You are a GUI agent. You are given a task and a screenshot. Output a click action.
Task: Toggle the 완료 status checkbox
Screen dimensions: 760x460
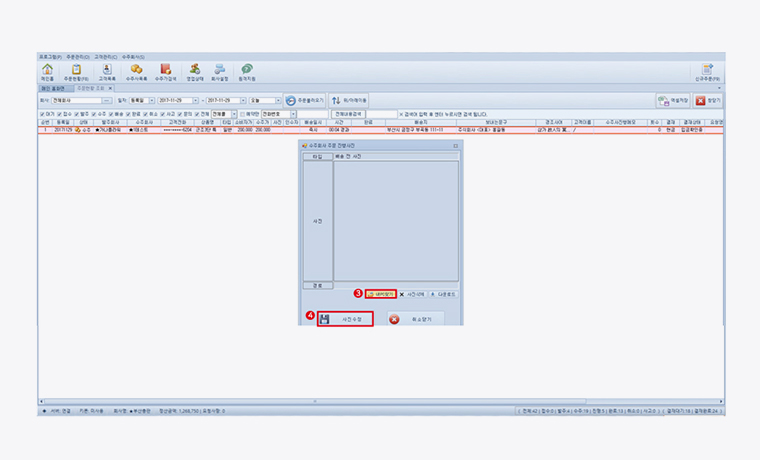click(129, 114)
